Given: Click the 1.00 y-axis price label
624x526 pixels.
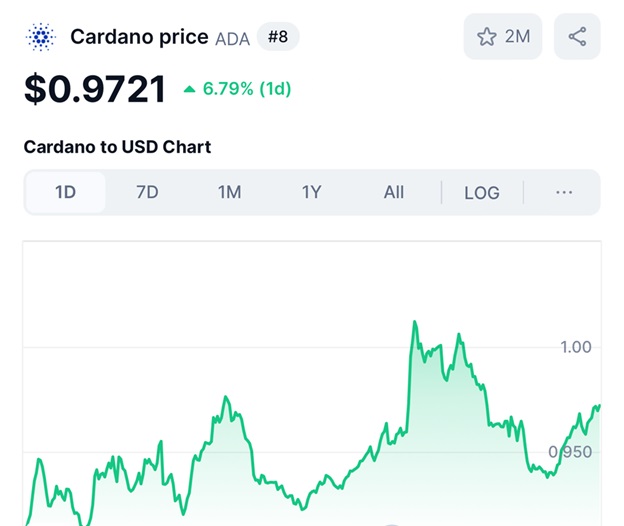Looking at the screenshot, I should [576, 347].
